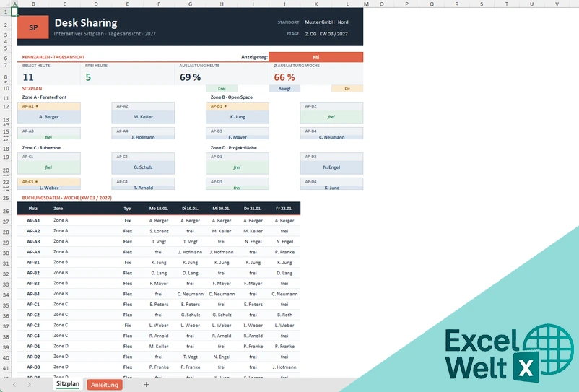The image size is (579, 392).
Task: Click the Zone B · Open Space heading
Action: click(x=232, y=97)
